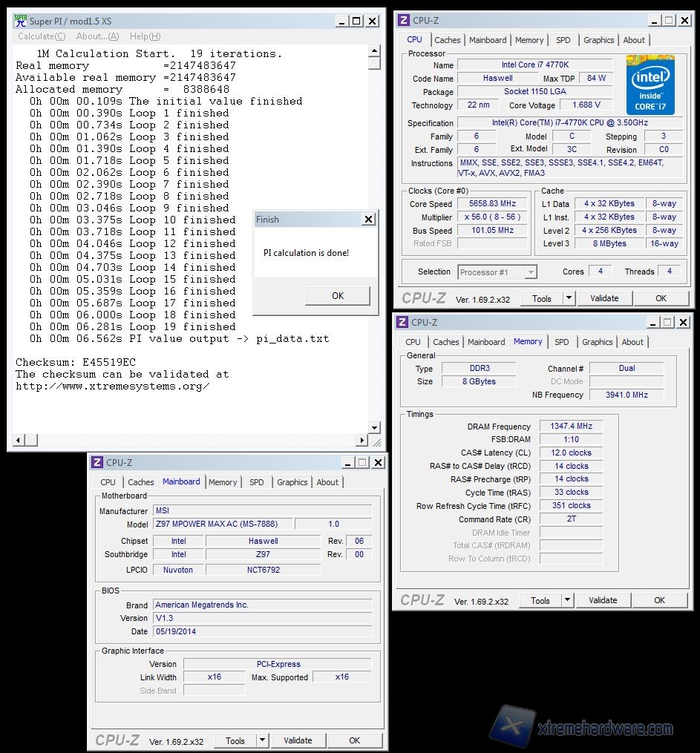This screenshot has height=753, width=700.
Task: Click Validate button in Mainboard CPU-Z window
Action: (x=298, y=740)
